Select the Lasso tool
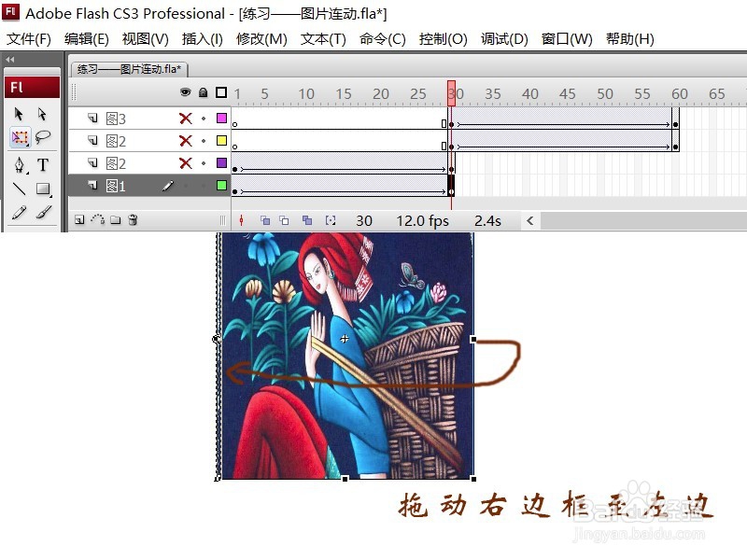The image size is (747, 560). [x=43, y=137]
